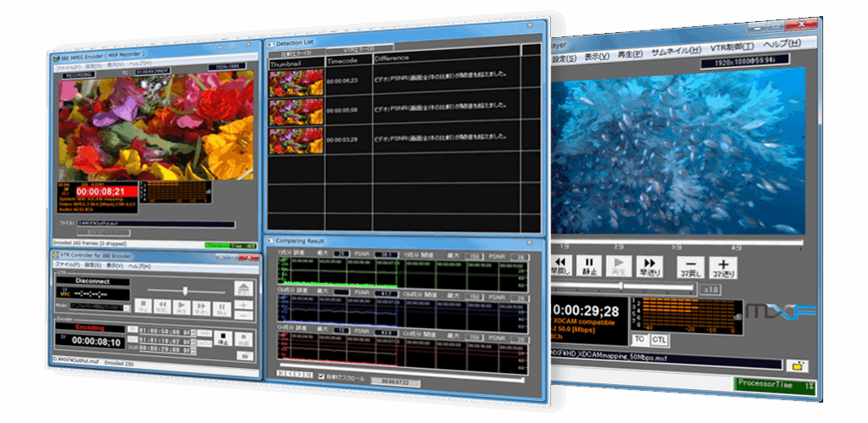Image resolution: width=868 pixels, height=423 pixels.
Task: Toggle the TC timecode button
Action: [638, 339]
